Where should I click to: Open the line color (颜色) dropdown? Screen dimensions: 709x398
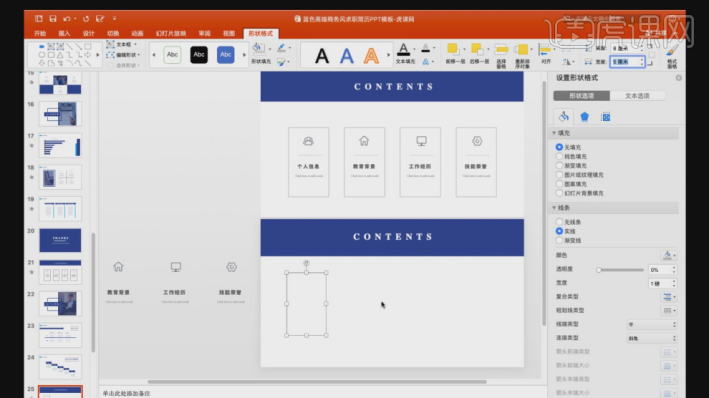pos(669,255)
